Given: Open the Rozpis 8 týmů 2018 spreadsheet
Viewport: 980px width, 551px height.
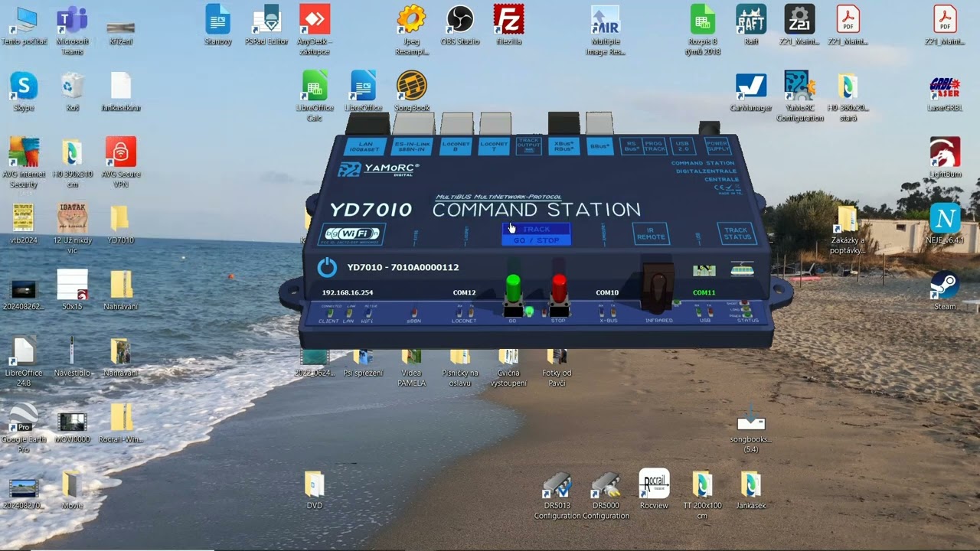Looking at the screenshot, I should (702, 29).
